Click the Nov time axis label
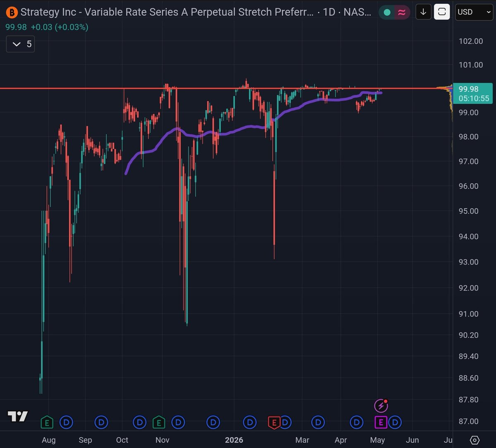Viewport: 496px width, 448px height. click(x=162, y=440)
